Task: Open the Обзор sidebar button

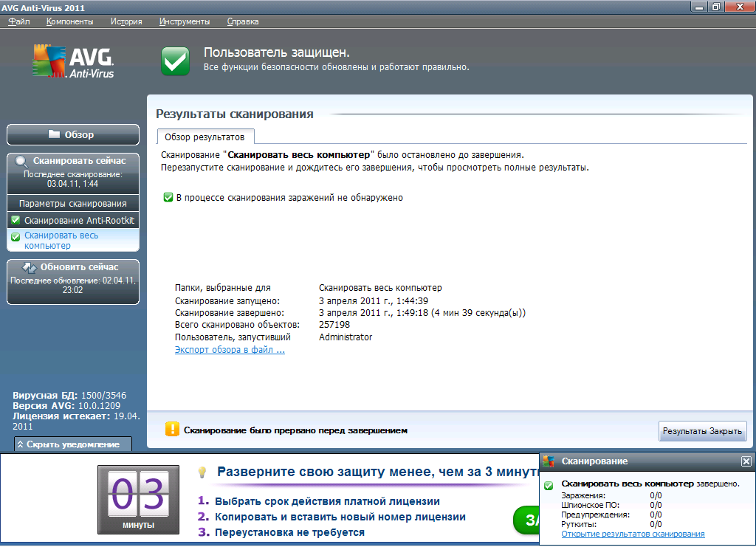Action: (x=73, y=134)
